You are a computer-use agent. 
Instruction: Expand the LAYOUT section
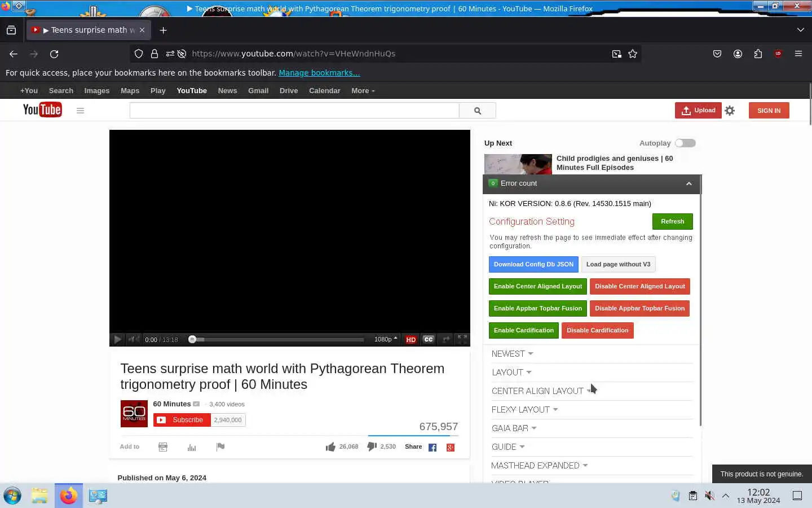click(511, 373)
